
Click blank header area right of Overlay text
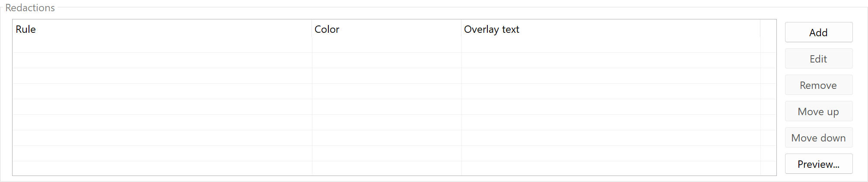pyautogui.click(x=768, y=29)
